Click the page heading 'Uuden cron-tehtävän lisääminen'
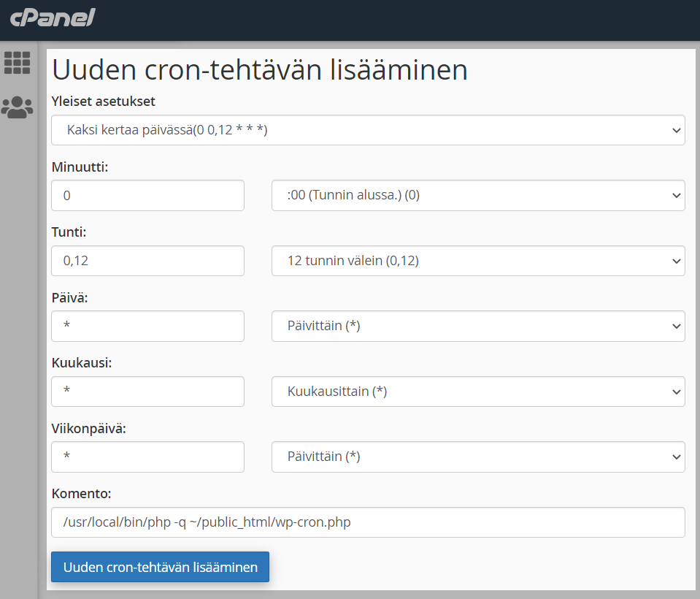The height and width of the screenshot is (599, 700). click(260, 69)
